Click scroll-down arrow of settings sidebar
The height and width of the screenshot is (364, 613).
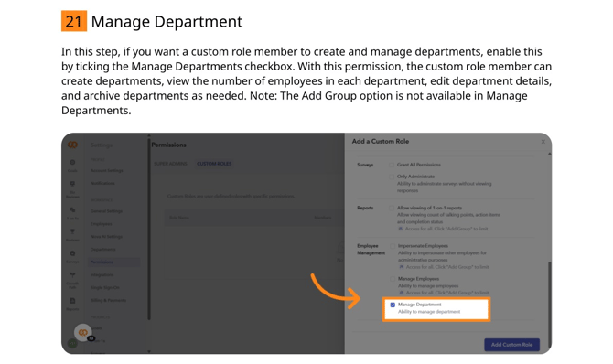pyautogui.click(x=148, y=351)
